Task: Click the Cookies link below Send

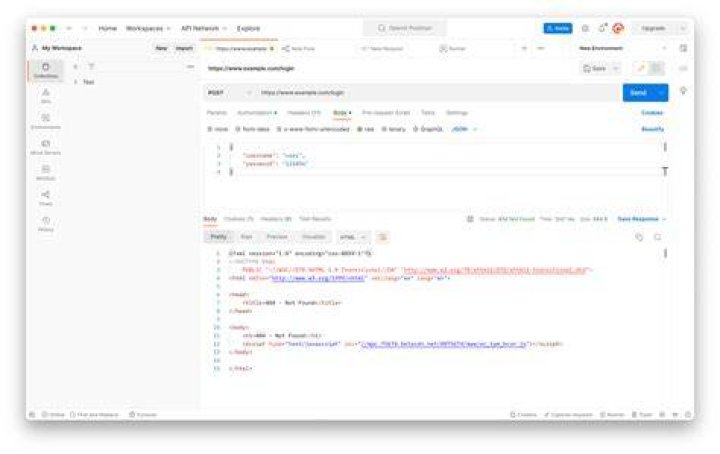Action: pyautogui.click(x=652, y=113)
